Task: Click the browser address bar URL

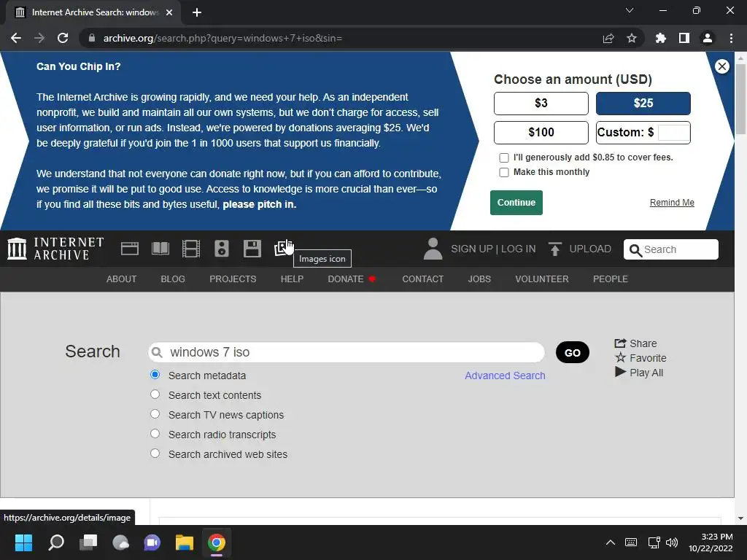Action: pyautogui.click(x=222, y=38)
